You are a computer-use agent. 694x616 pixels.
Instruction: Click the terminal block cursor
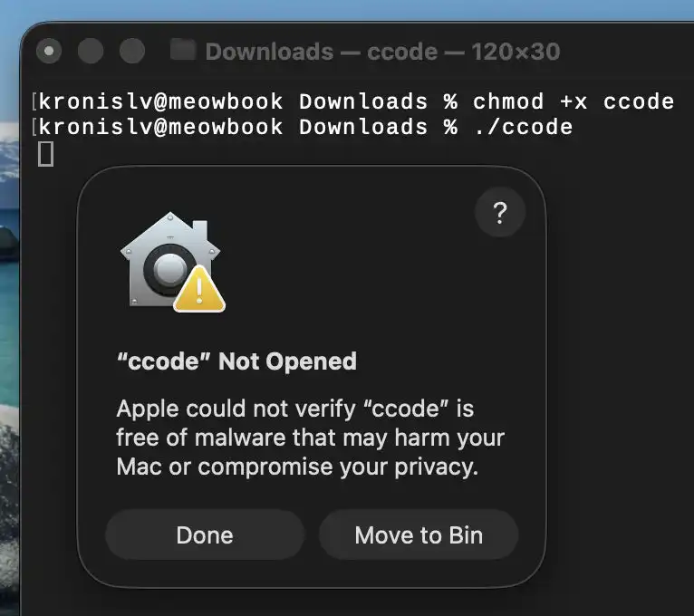(x=45, y=154)
